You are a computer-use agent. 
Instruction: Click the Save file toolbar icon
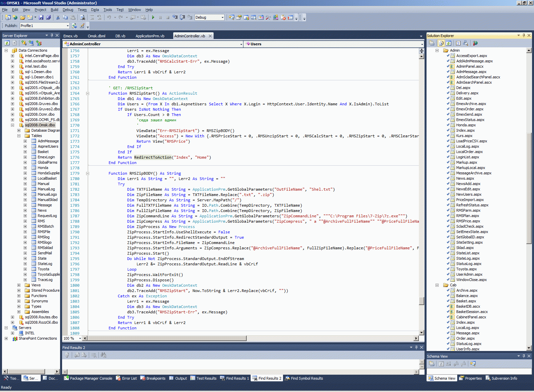tap(41, 17)
